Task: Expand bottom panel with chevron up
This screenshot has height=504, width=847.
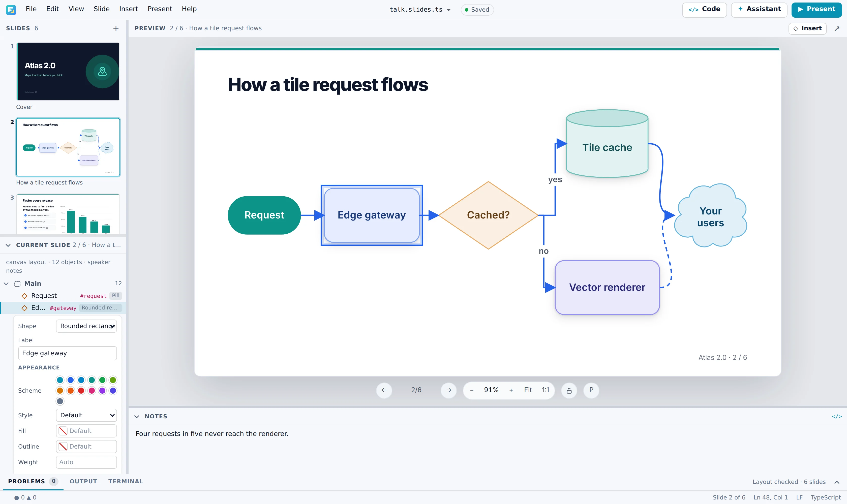Action: click(x=837, y=482)
